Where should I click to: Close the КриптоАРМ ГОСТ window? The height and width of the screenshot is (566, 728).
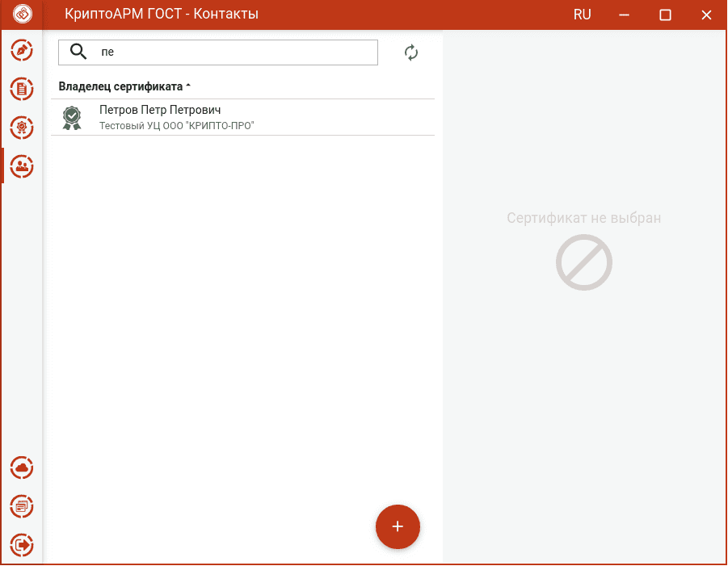pyautogui.click(x=706, y=15)
